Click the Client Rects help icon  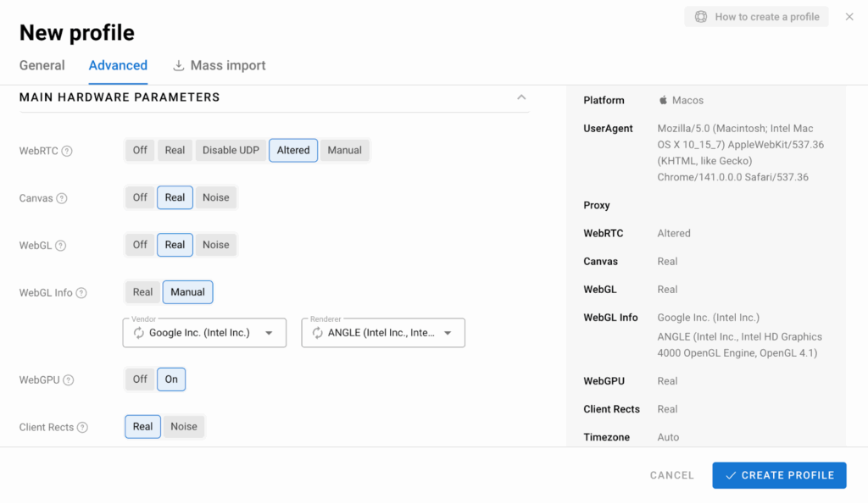click(x=82, y=428)
